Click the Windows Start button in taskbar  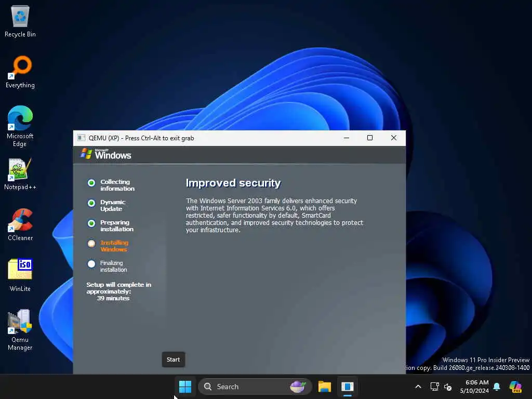(x=185, y=387)
